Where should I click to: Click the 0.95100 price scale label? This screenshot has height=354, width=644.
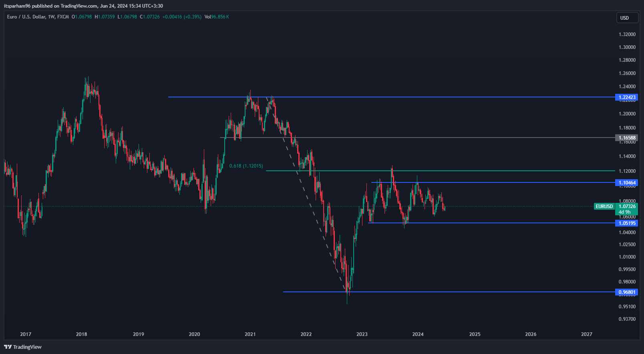pos(627,307)
